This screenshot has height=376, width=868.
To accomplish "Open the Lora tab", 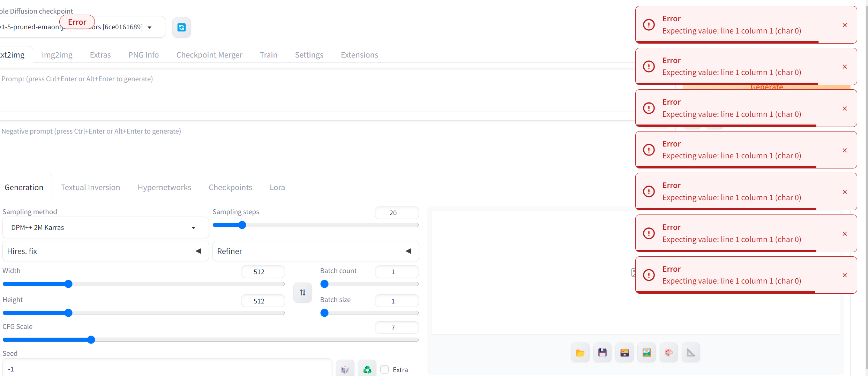I will [x=277, y=187].
